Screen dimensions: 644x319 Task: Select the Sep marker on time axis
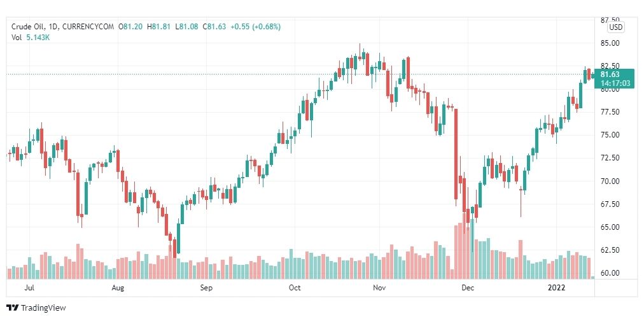206,288
